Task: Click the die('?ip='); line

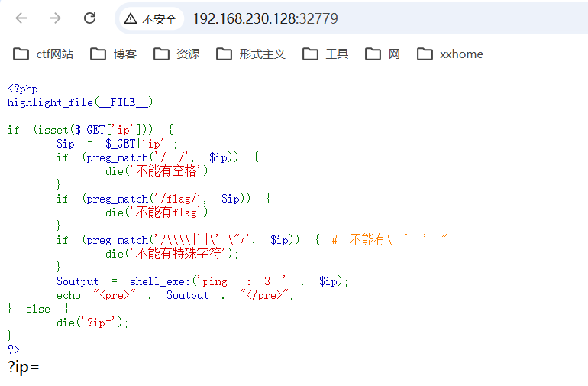Action: [x=92, y=323]
